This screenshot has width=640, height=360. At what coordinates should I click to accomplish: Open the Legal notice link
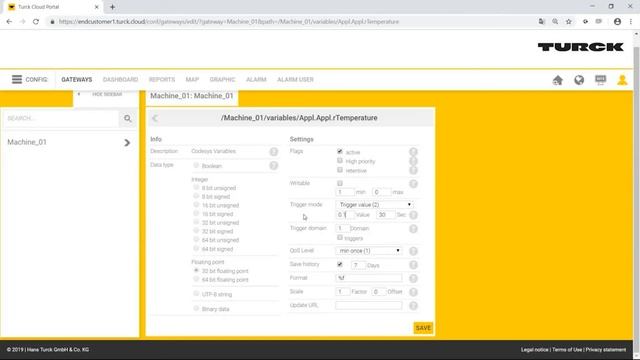tap(535, 350)
